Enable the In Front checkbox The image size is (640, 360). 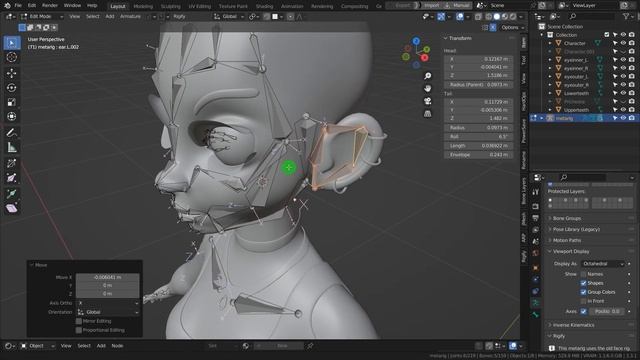583,301
